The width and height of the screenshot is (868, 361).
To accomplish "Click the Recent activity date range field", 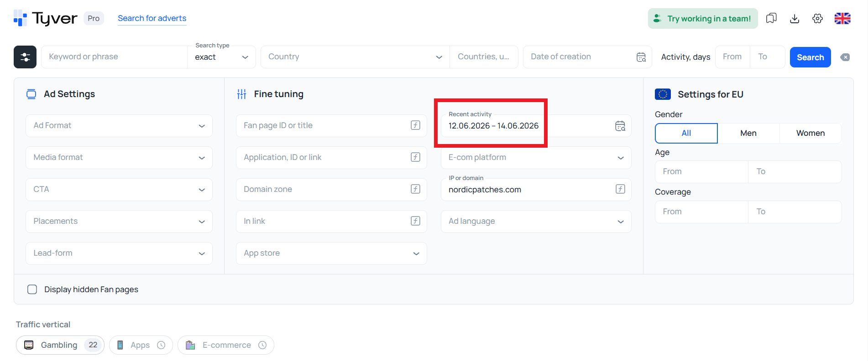I will 536,126.
